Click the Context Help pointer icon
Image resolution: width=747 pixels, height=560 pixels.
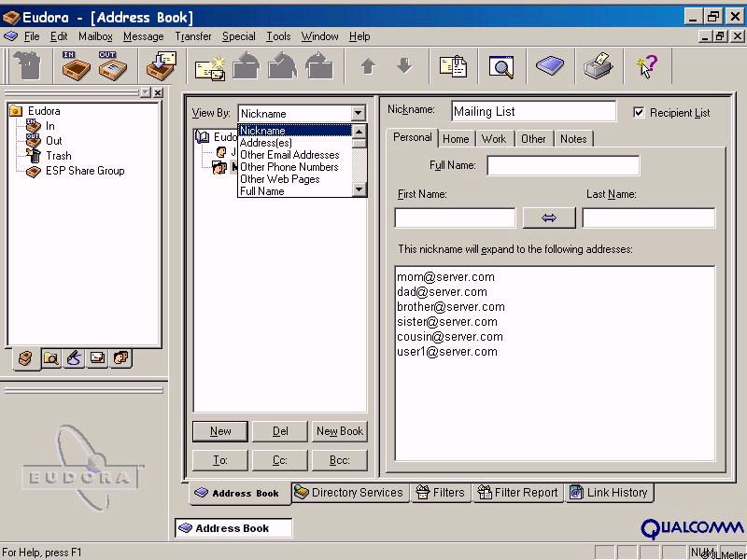click(x=647, y=65)
